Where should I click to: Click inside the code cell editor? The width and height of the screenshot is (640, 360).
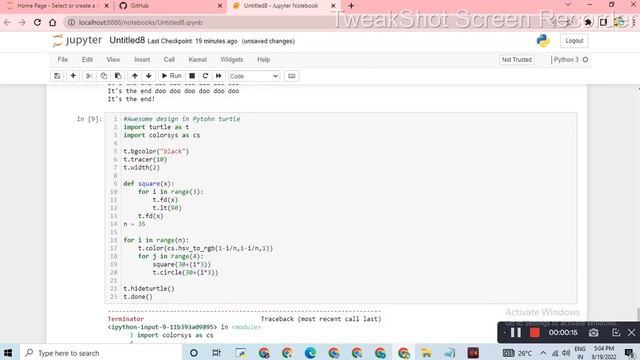(x=341, y=208)
